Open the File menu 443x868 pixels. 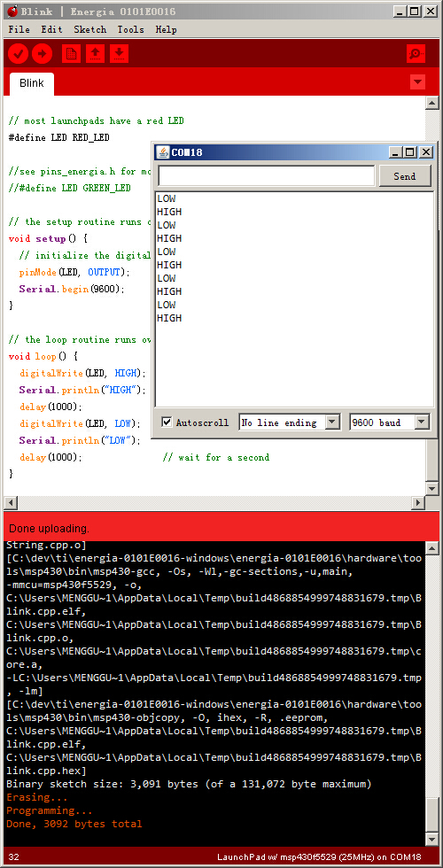(x=19, y=29)
